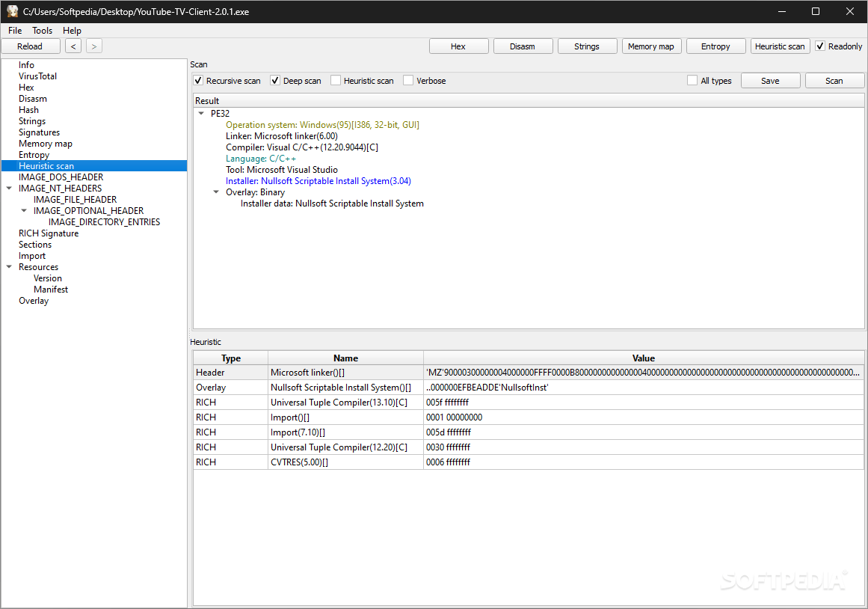Open the Disasm toolbar view
Image resolution: width=868 pixels, height=609 pixels.
pyautogui.click(x=523, y=46)
